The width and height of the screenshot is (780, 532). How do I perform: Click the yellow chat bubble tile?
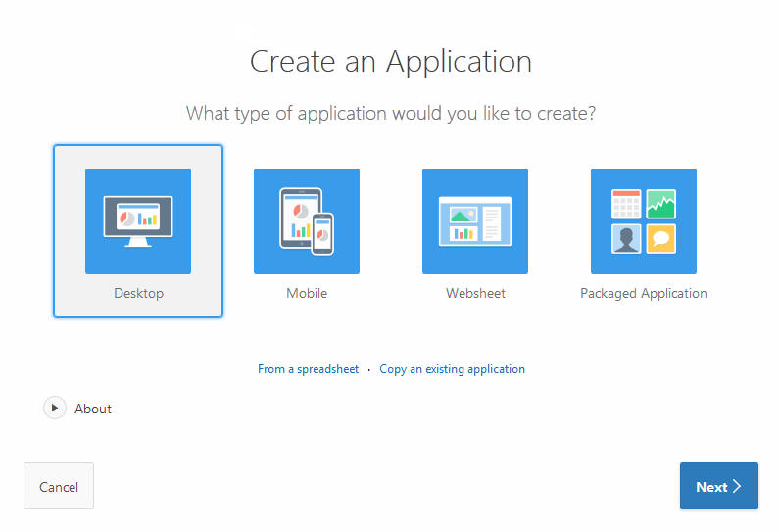(661, 239)
